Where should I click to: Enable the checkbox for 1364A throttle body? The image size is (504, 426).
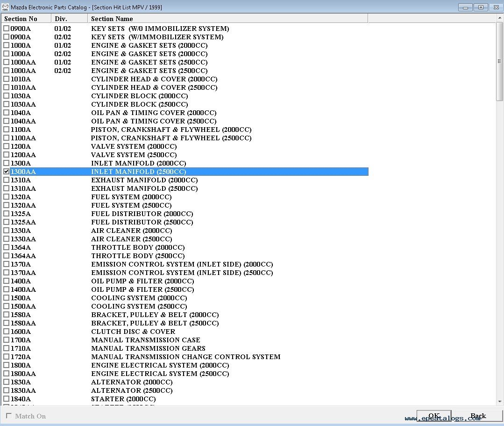6,247
